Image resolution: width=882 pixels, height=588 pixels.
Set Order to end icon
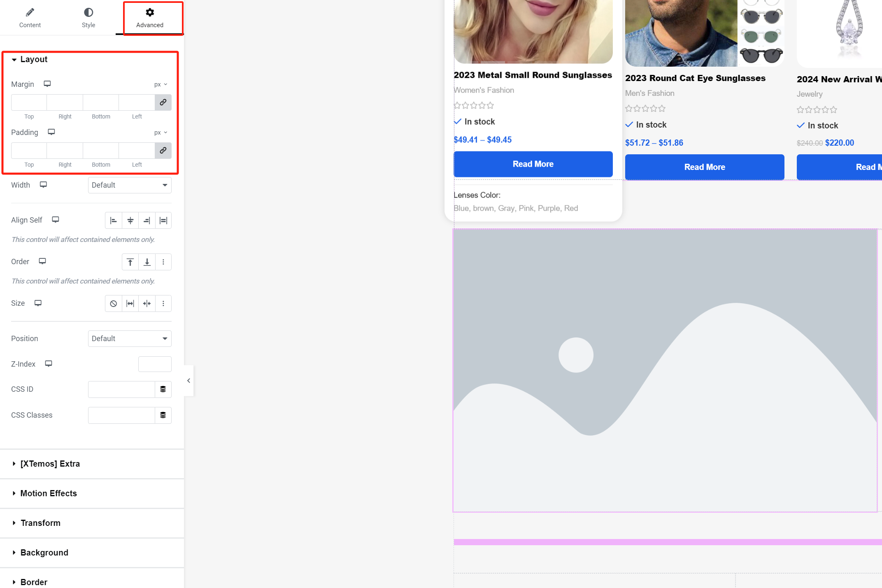coord(147,262)
